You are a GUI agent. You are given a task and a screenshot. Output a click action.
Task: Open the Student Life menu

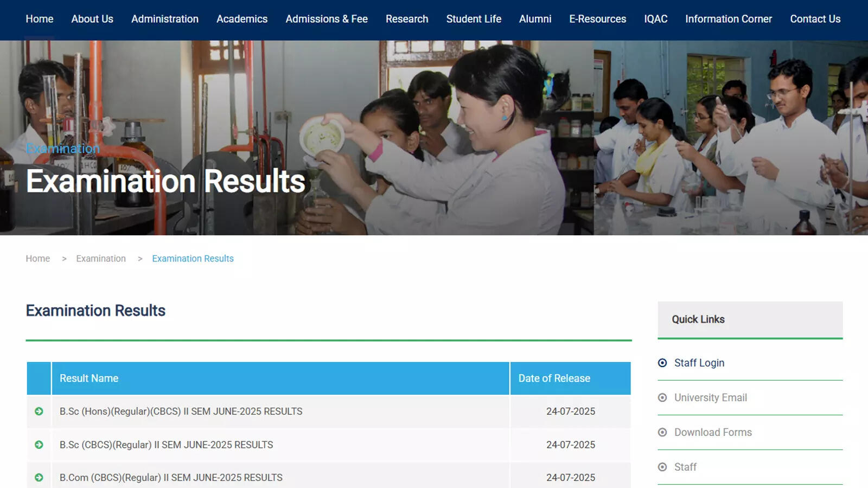(474, 19)
